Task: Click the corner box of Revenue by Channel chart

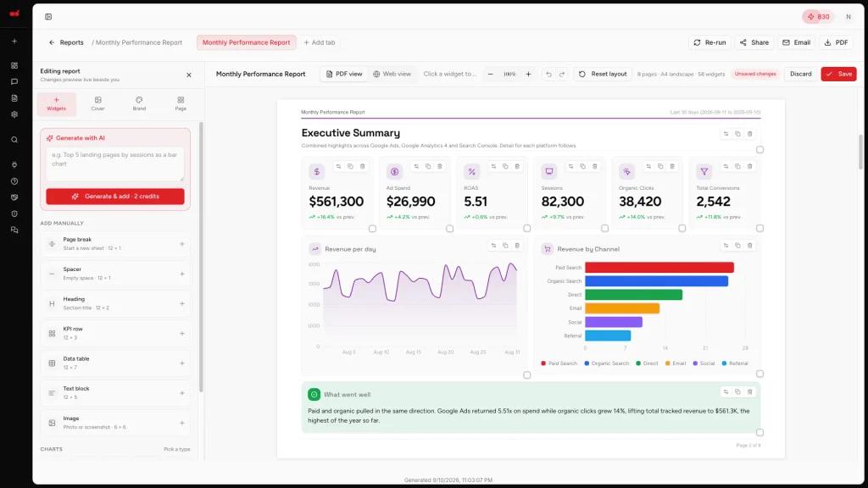Action: pos(759,374)
